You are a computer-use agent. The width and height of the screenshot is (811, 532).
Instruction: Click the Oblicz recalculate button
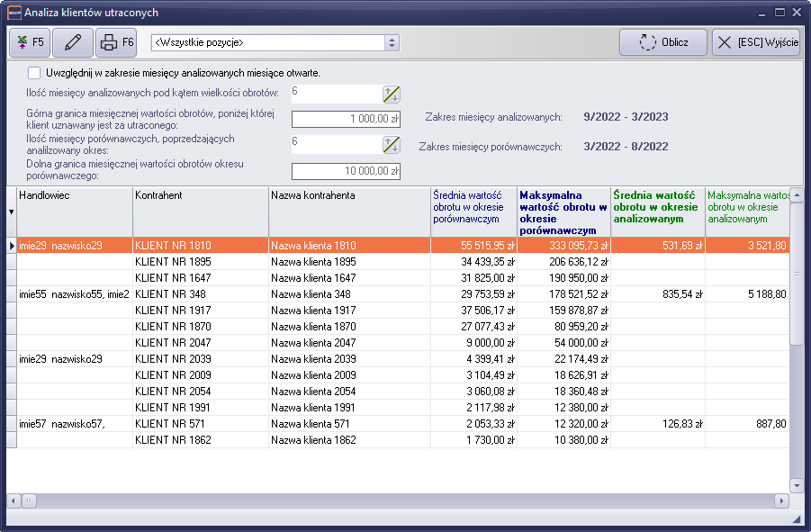tap(662, 42)
